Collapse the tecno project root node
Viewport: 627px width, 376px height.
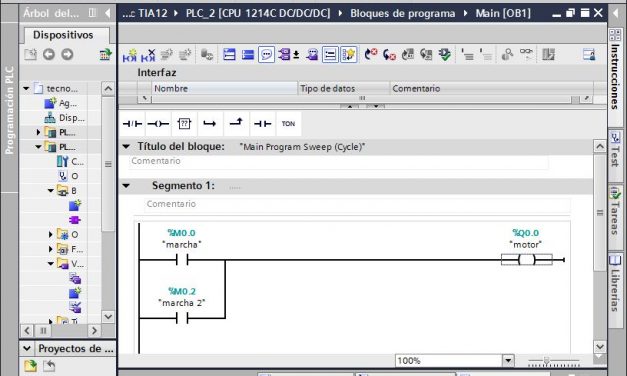tap(26, 88)
